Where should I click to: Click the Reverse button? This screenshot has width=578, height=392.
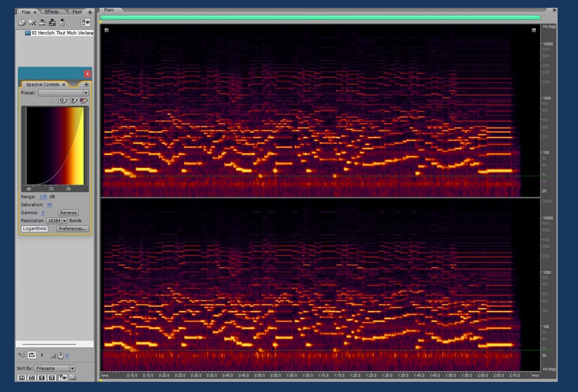68,213
